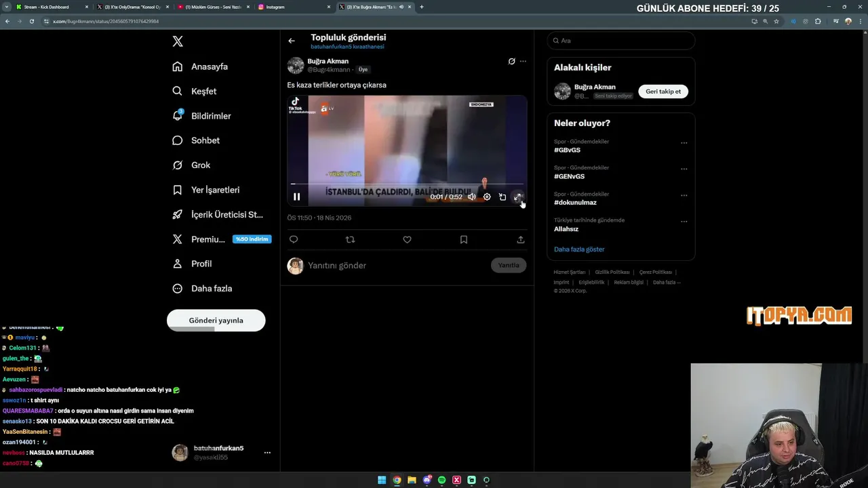Click the Yanıtını gönder reply field
The width and height of the screenshot is (868, 488).
(397, 265)
